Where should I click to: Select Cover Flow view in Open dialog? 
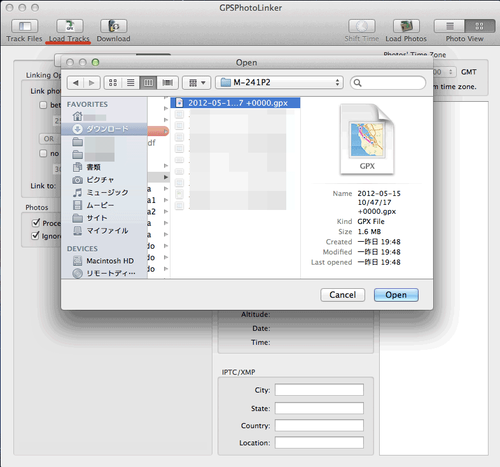coord(167,83)
